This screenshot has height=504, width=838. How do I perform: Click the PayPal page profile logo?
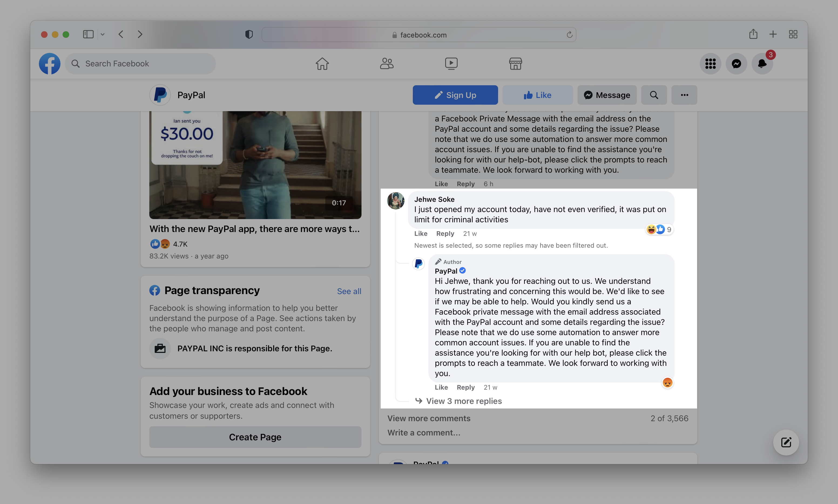tap(160, 95)
